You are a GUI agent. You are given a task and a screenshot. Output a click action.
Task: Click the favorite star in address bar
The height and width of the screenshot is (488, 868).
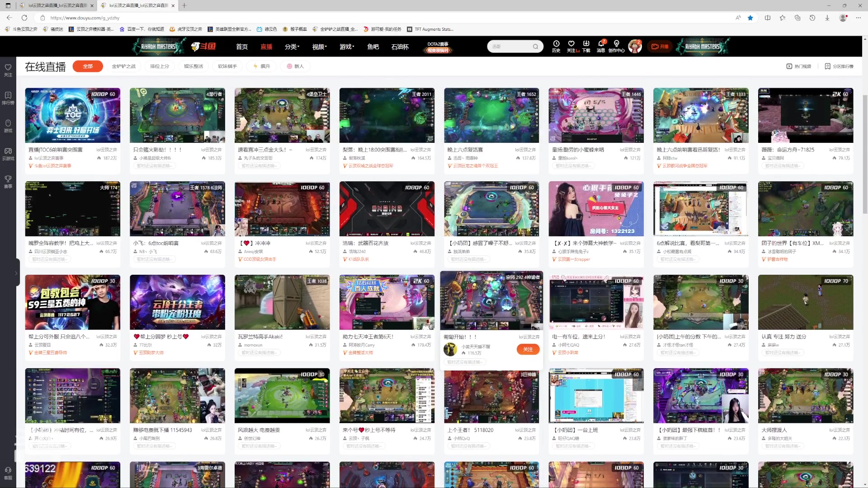[750, 18]
